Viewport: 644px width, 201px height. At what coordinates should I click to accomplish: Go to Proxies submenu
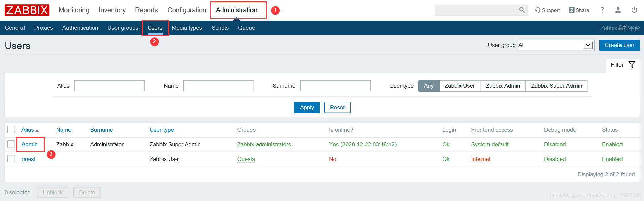[x=44, y=28]
